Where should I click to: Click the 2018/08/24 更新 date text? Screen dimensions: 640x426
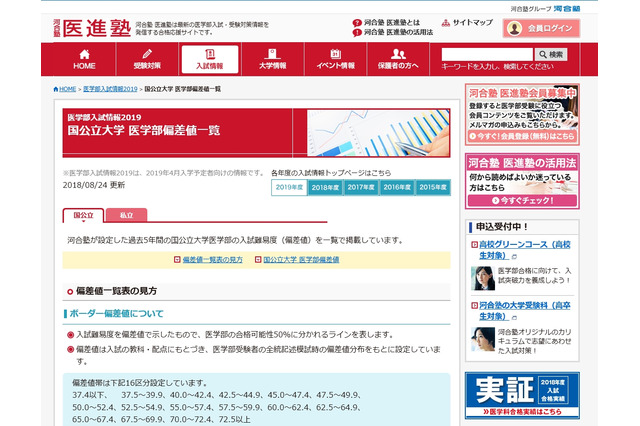pyautogui.click(x=94, y=185)
